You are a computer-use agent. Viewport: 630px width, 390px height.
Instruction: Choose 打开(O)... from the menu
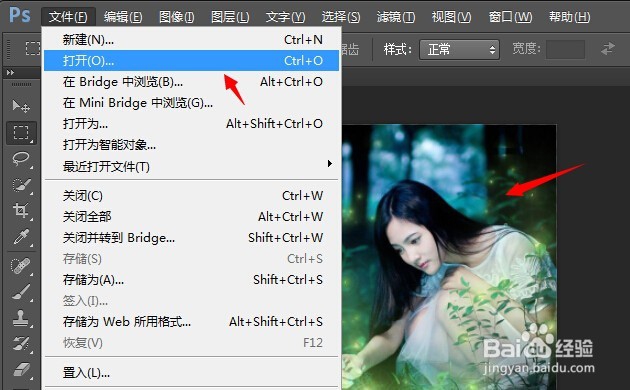[191, 60]
